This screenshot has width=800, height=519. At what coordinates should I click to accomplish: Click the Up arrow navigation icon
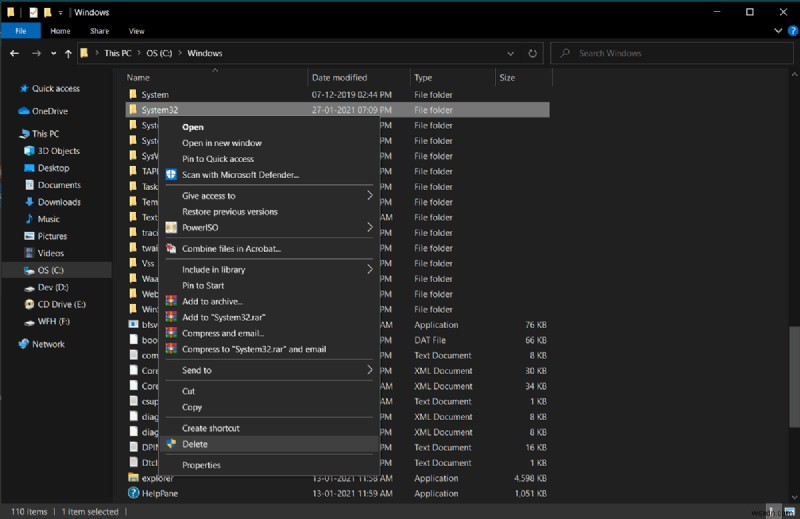coord(68,53)
